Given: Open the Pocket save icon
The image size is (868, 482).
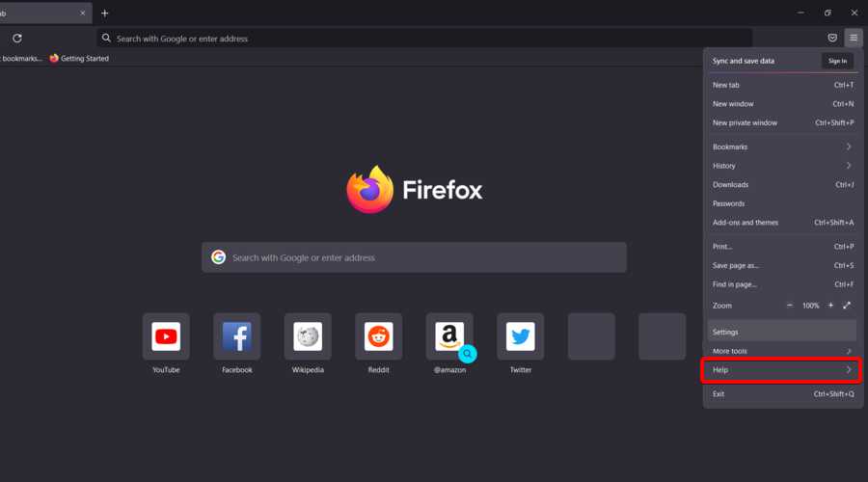Looking at the screenshot, I should 832,39.
